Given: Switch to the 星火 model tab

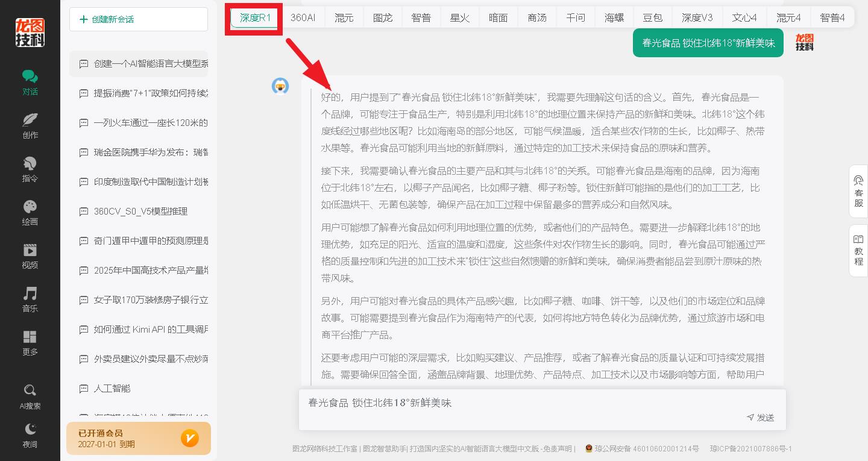Looking at the screenshot, I should pyautogui.click(x=460, y=17).
